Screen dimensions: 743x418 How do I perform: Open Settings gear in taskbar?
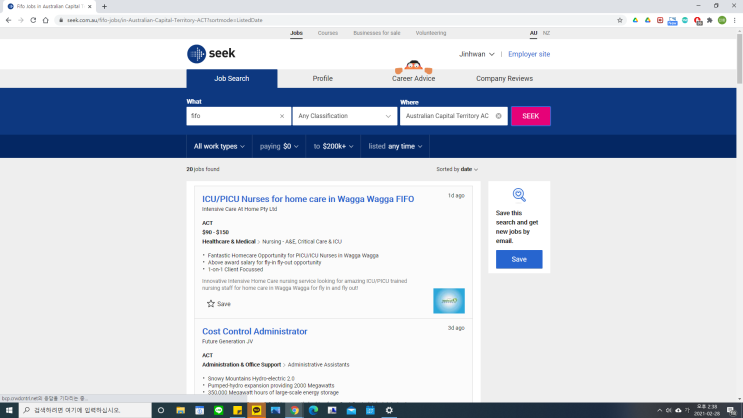tap(389, 410)
